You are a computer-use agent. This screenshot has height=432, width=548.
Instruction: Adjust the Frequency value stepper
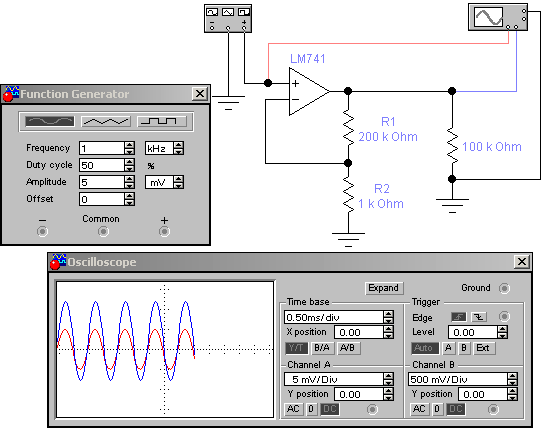click(x=129, y=148)
